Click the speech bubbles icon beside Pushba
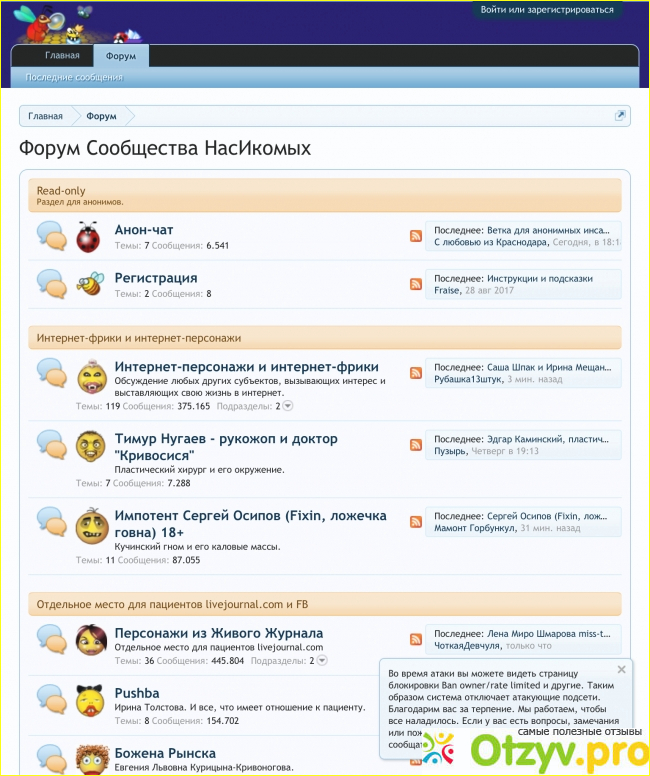Screen dimensions: 650x776 [x=51, y=699]
